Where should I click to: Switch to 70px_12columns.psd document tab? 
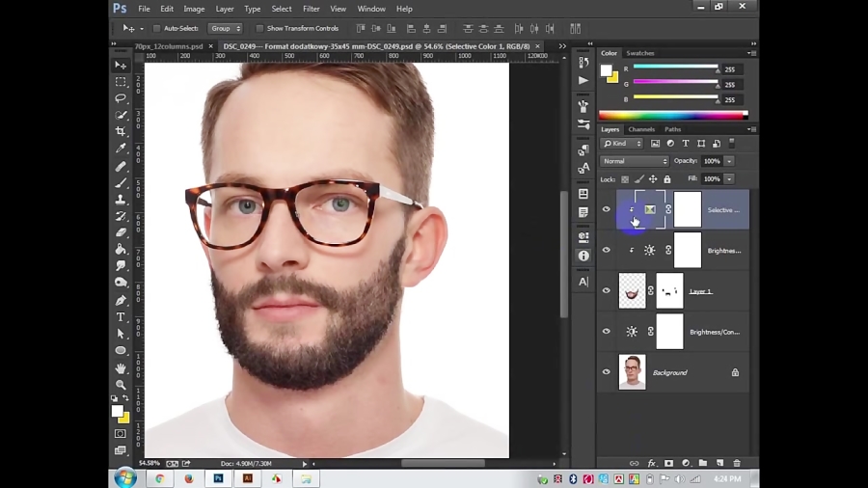[169, 46]
